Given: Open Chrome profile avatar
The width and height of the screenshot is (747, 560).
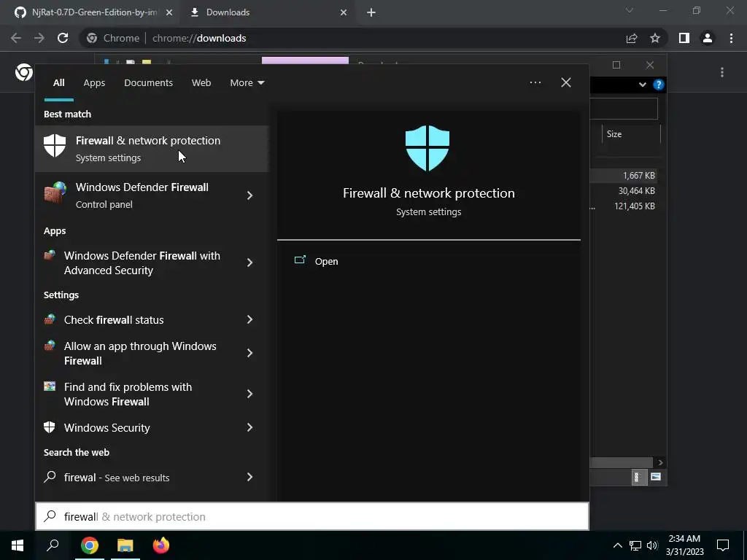Looking at the screenshot, I should 708,38.
